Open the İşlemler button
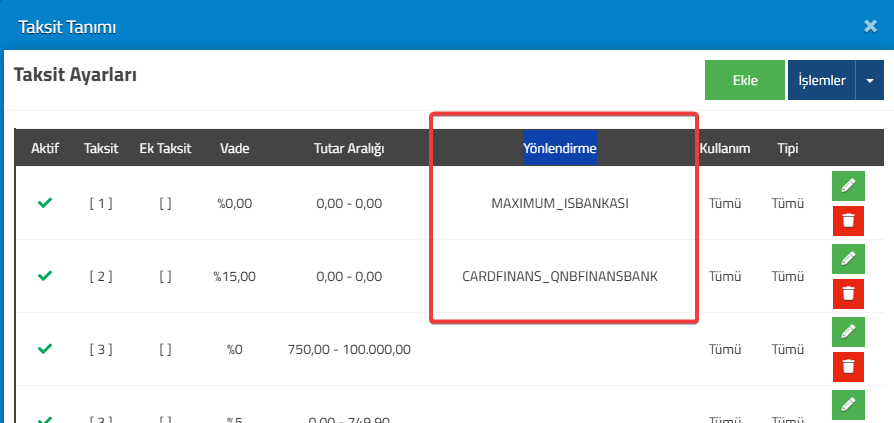This screenshot has width=894, height=423. [822, 80]
